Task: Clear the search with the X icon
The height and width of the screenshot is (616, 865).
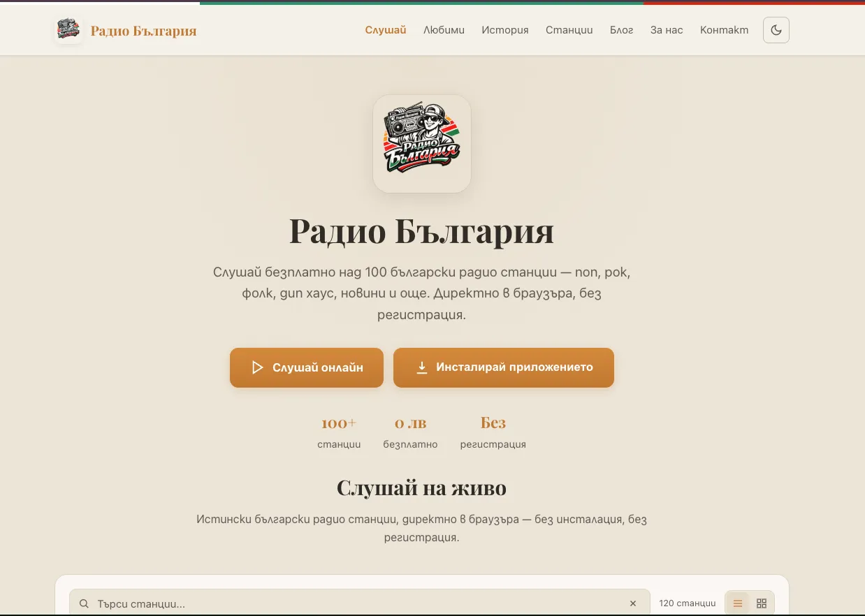Action: point(633,603)
